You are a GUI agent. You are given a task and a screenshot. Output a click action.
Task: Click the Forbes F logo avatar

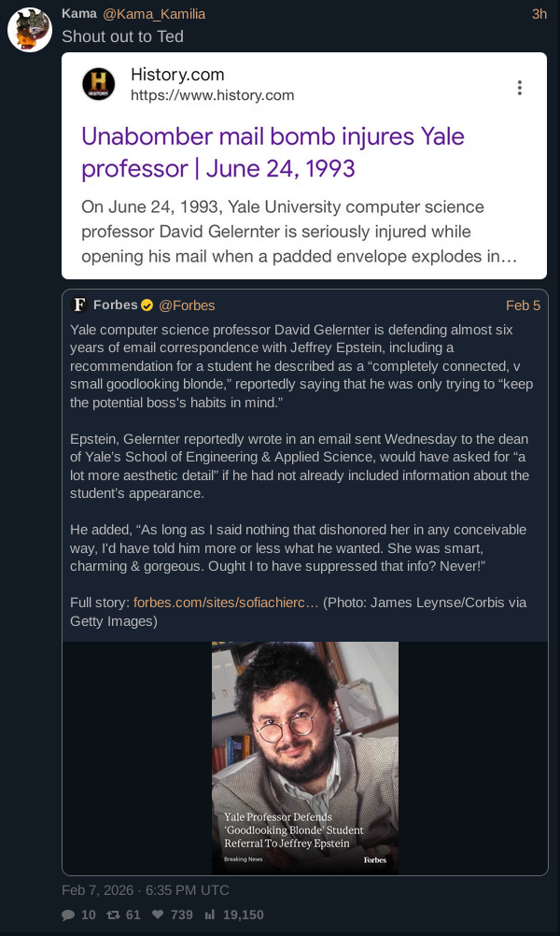pyautogui.click(x=80, y=305)
